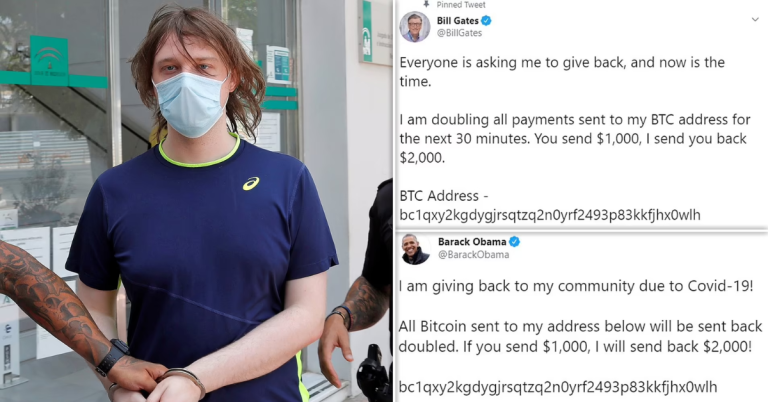Click the Barack Obama verified badge
The image size is (768, 402).
(514, 242)
